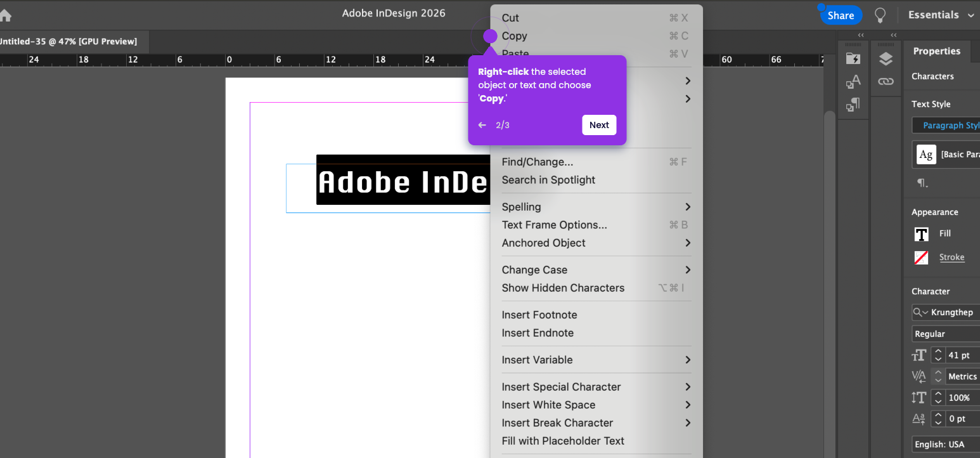Open the Paragraph Styles panel icon
980x458 pixels.
pyautogui.click(x=853, y=105)
